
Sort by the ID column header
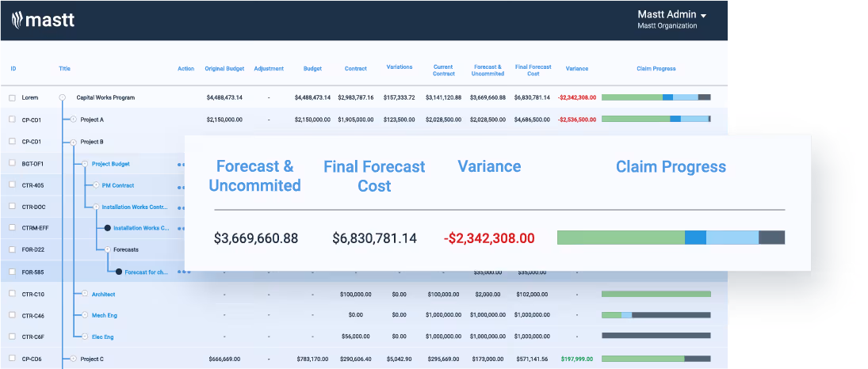pos(13,69)
